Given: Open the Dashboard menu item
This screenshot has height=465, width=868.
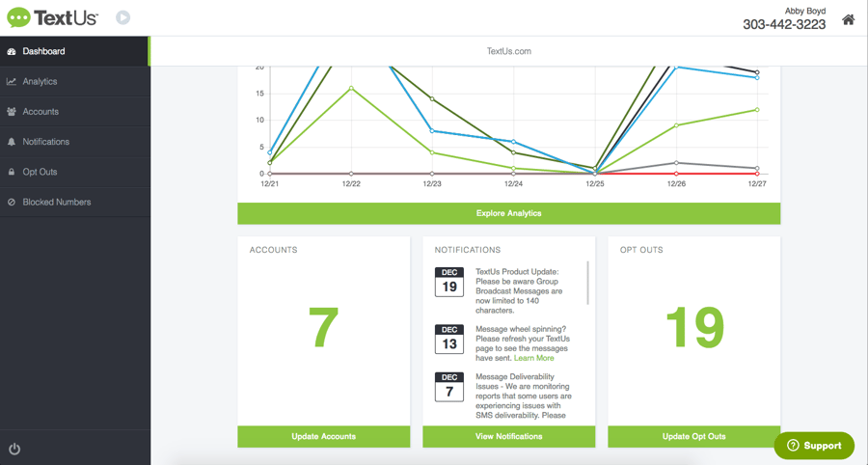Looking at the screenshot, I should (74, 51).
